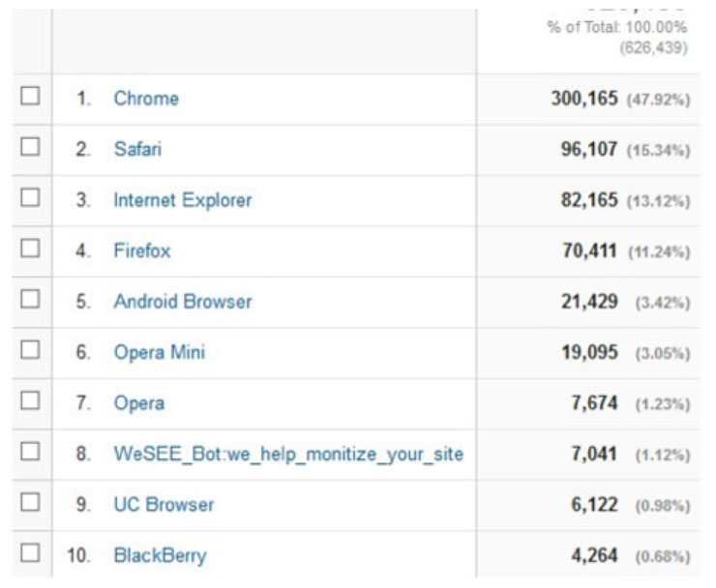The height and width of the screenshot is (588, 716).
Task: Select the WeSEE_Bot row checkbox
Action: point(30,452)
